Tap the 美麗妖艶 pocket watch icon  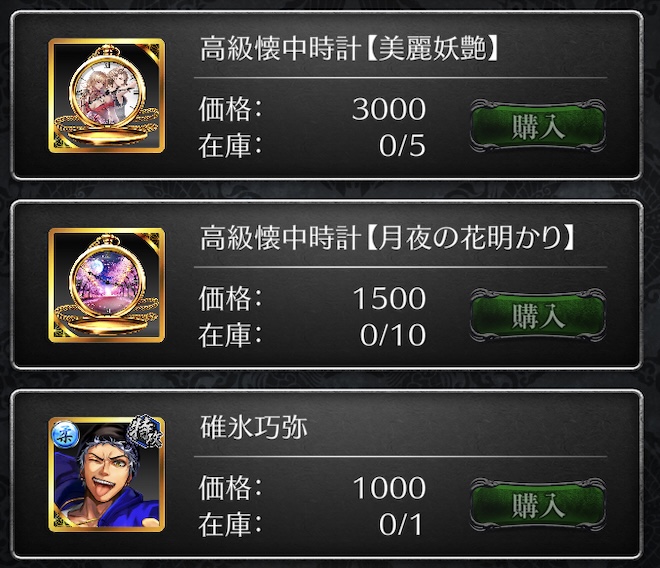coord(106,96)
